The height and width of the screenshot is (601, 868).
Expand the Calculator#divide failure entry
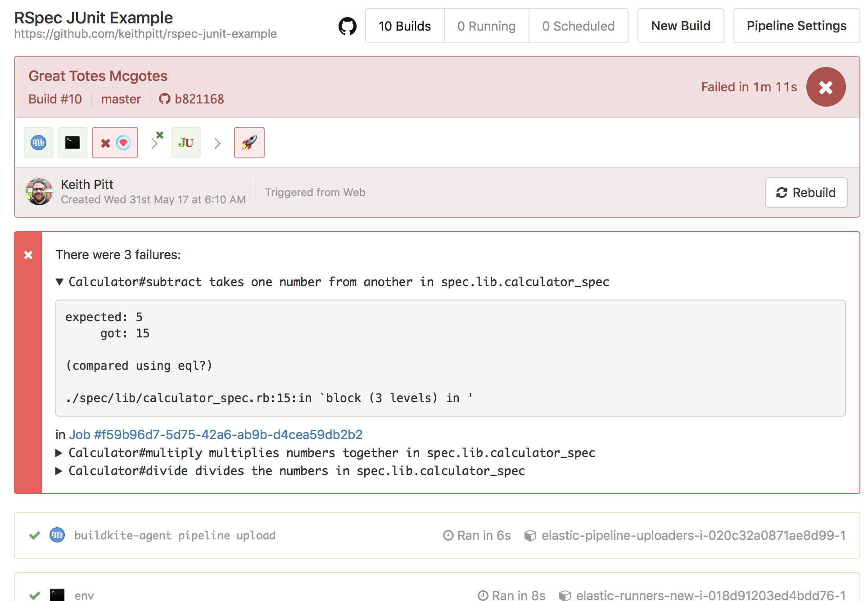click(59, 471)
